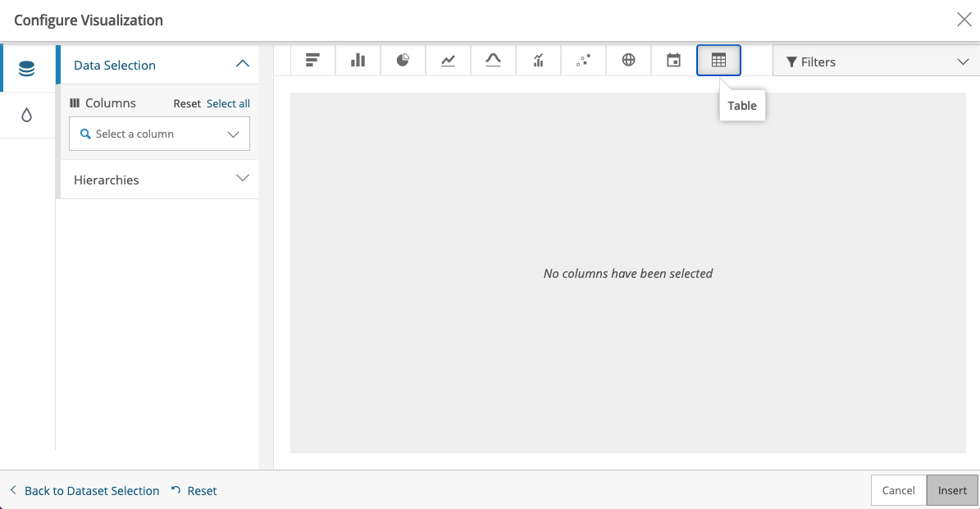Expand the Hierarchies section
This screenshot has height=509, width=980.
157,180
